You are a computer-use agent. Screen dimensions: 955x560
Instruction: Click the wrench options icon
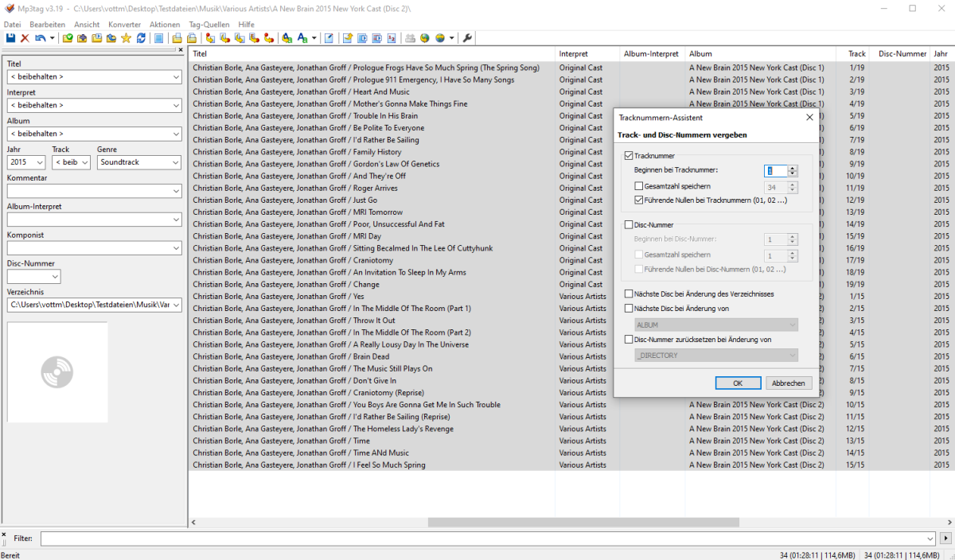[x=467, y=38]
